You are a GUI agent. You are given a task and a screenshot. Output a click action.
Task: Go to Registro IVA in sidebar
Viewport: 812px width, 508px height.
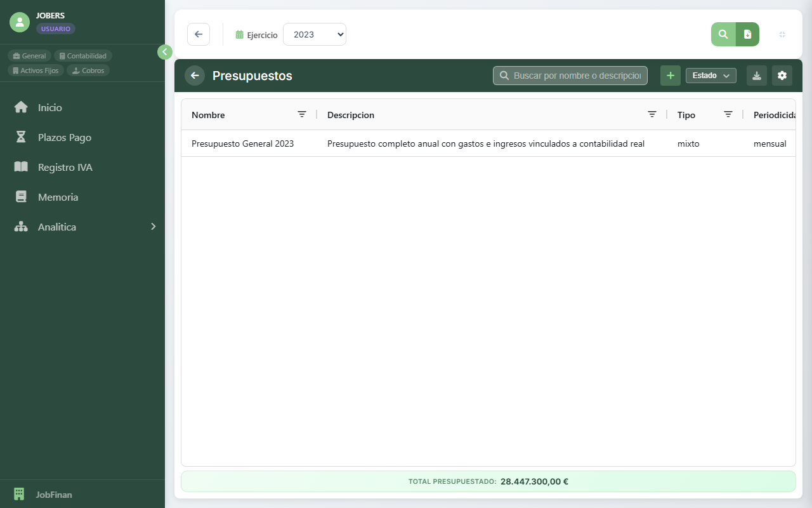tap(65, 167)
